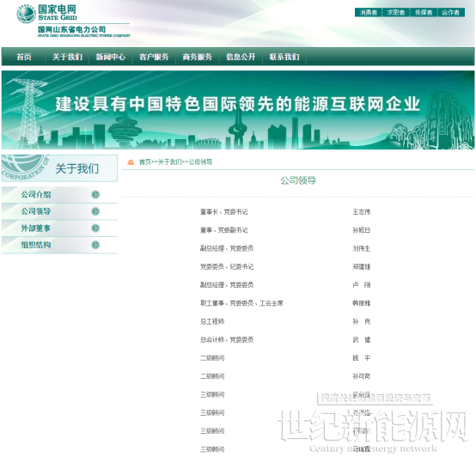Screen dimensions: 476x457
Task: Click the name 孙可奇
Action: click(x=361, y=376)
